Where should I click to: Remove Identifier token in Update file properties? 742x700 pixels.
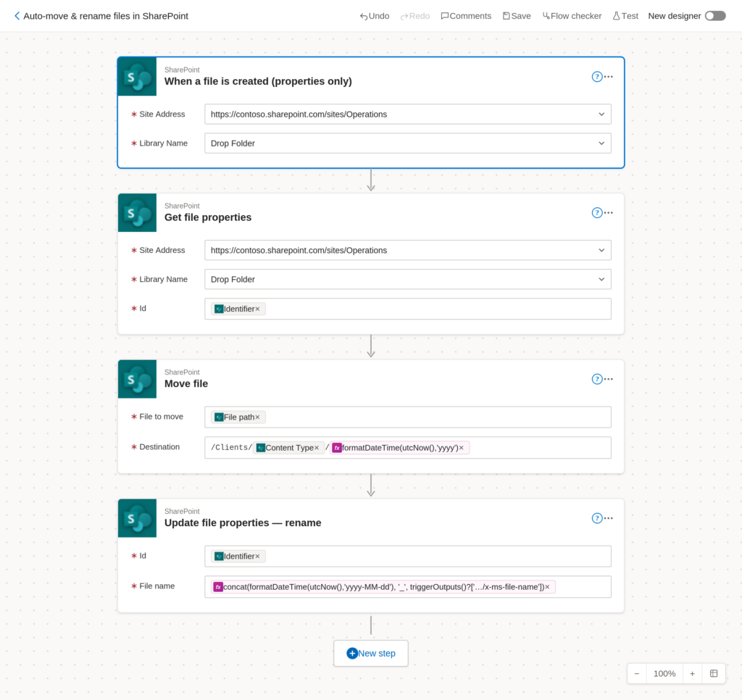pyautogui.click(x=257, y=556)
